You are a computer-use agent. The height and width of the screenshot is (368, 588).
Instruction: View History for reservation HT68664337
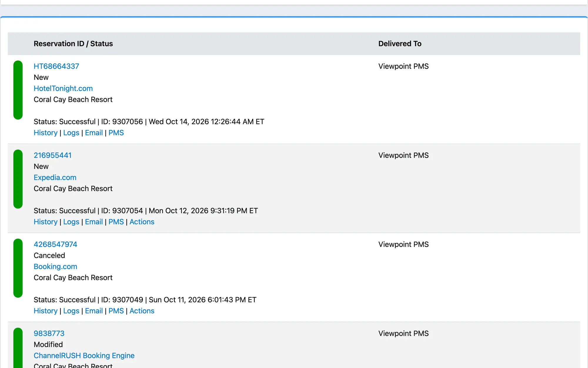46,133
